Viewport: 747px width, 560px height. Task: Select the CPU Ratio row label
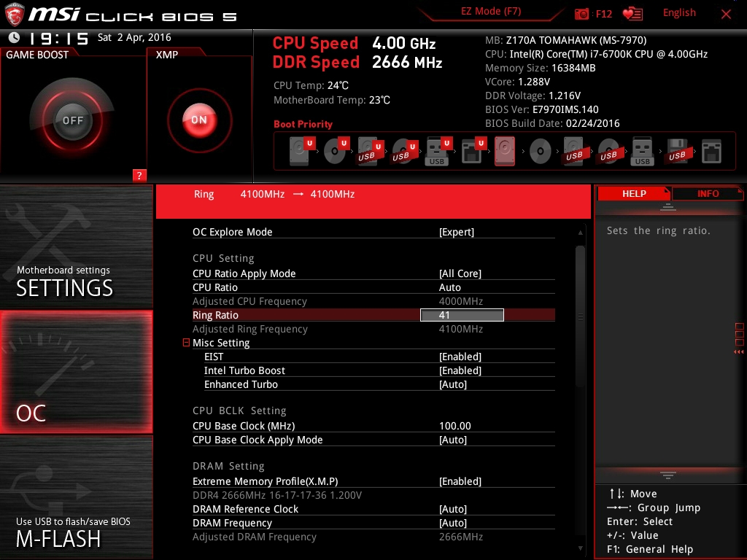click(215, 287)
